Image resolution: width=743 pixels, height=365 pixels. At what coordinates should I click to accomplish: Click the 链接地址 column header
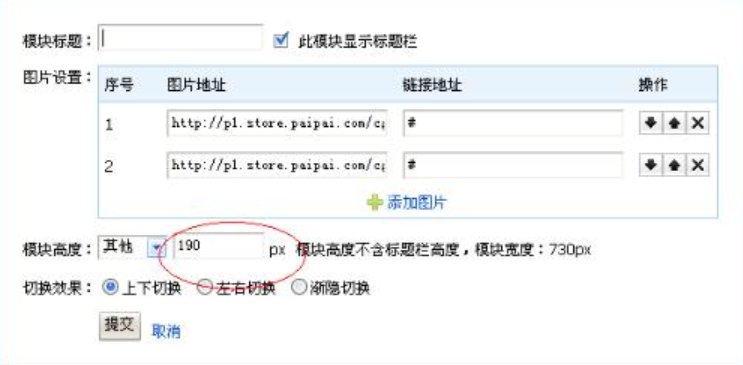pyautogui.click(x=432, y=85)
